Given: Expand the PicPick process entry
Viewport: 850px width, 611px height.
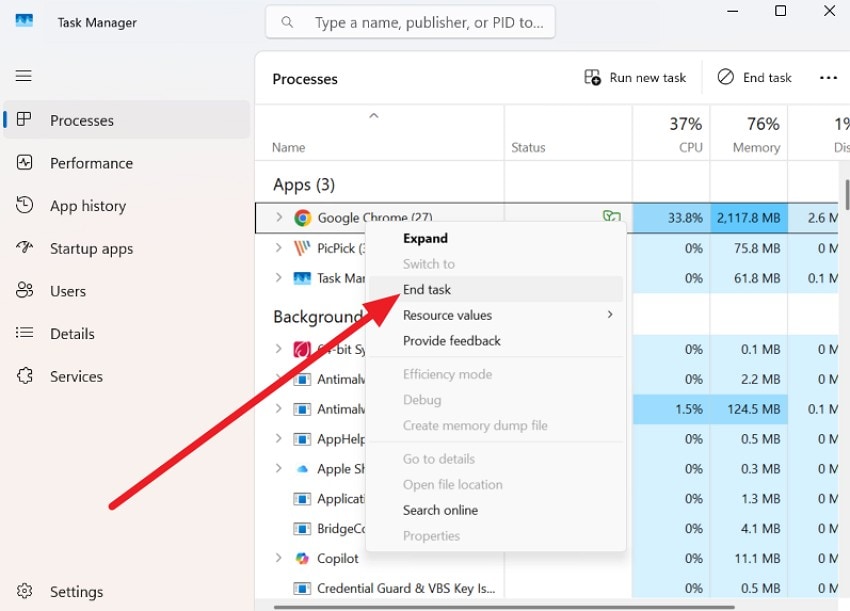Looking at the screenshot, I should pos(280,248).
